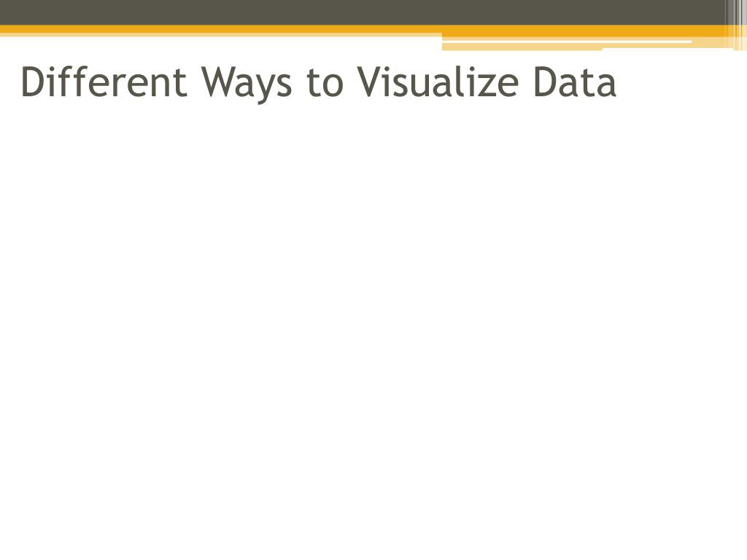The width and height of the screenshot is (747, 560).
Task: Select the word "Ways" in the heading
Action: (245, 83)
